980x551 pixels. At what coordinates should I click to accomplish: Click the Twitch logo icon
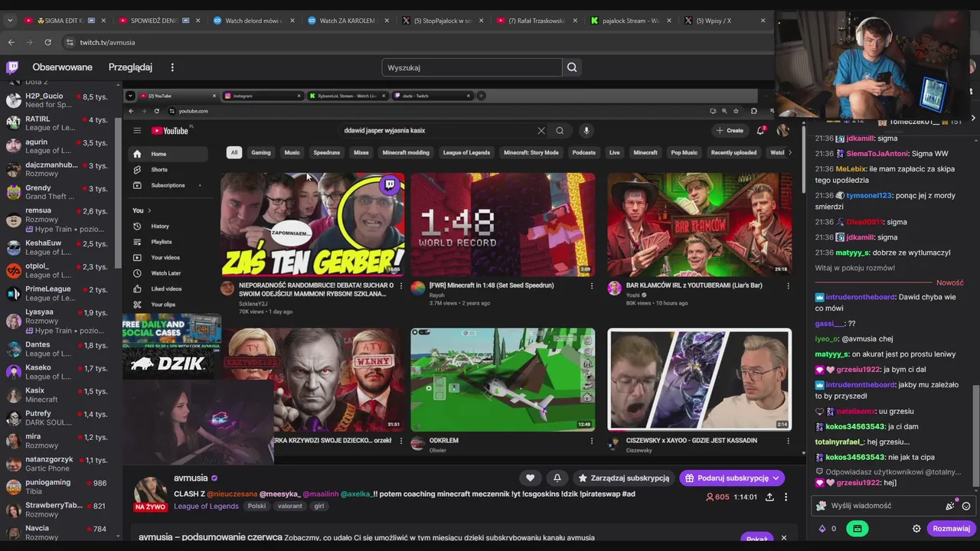[12, 67]
